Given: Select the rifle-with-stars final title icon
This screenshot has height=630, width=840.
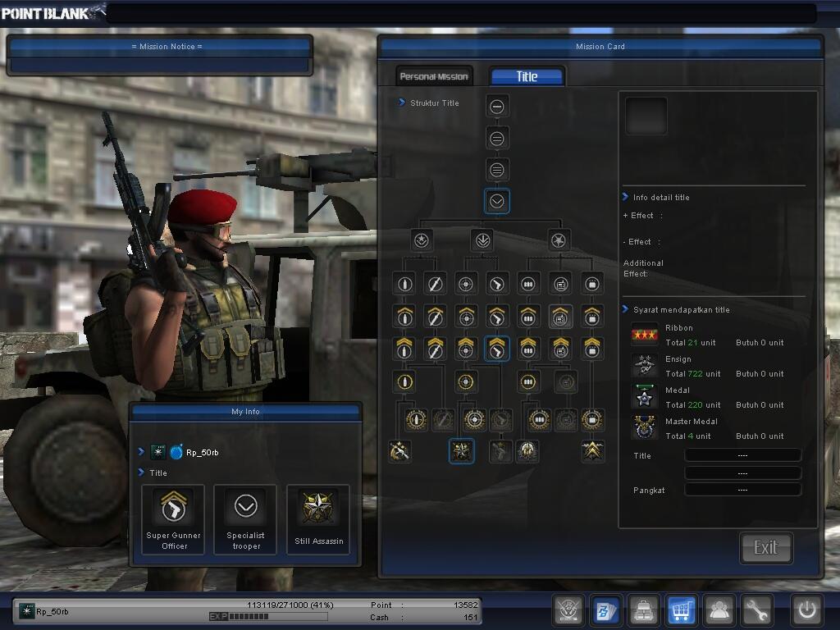Looking at the screenshot, I should pyautogui.click(x=399, y=451).
